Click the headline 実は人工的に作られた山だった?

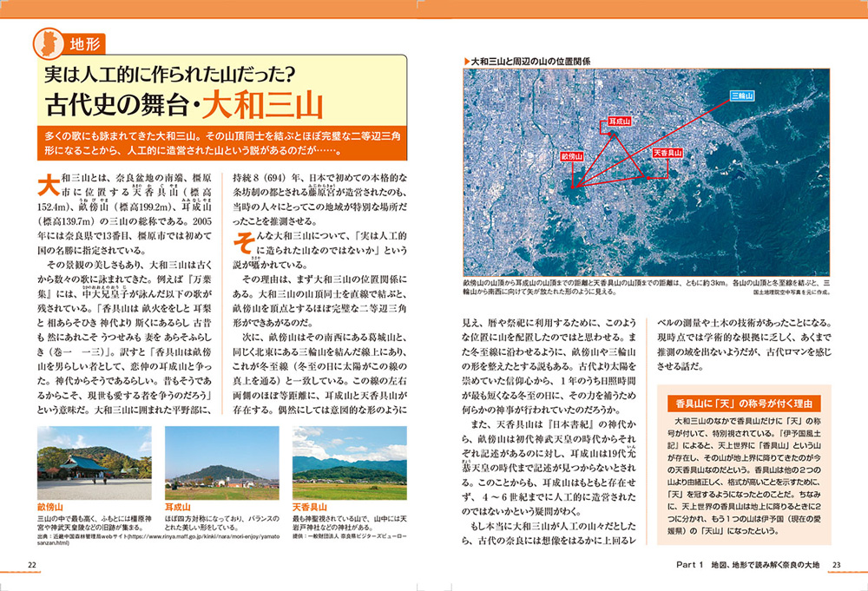tap(169, 74)
